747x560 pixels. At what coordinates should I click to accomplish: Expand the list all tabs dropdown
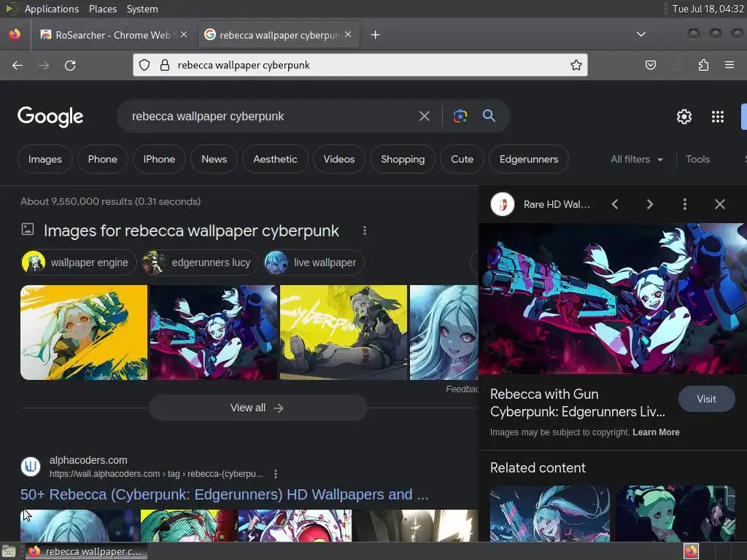pos(641,34)
